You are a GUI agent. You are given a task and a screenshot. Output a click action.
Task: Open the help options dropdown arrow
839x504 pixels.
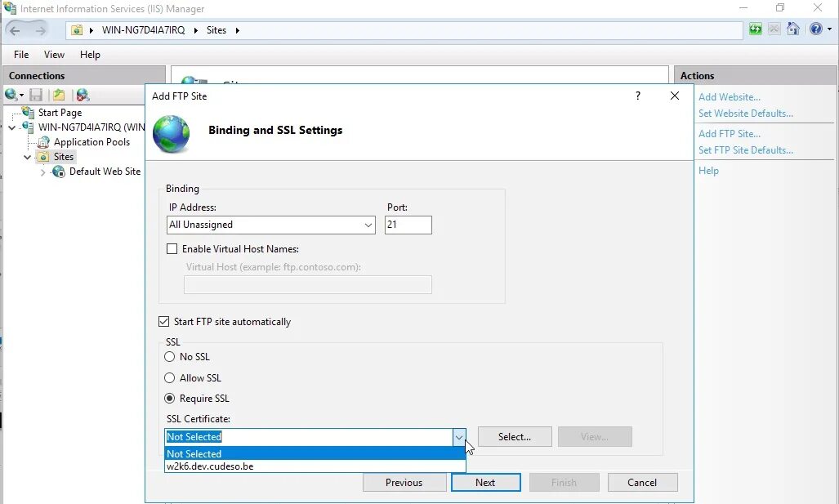point(830,29)
